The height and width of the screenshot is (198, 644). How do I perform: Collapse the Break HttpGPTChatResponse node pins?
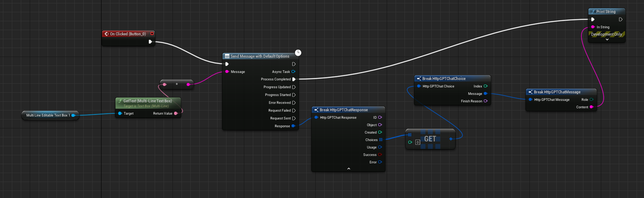pyautogui.click(x=348, y=169)
